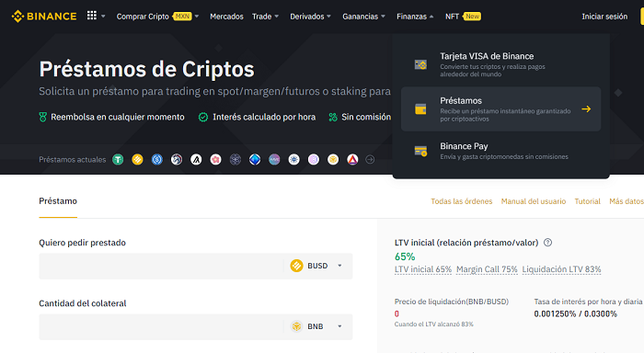This screenshot has height=353, width=644.
Task: Select the BAT triangle coin icon
Action: (x=352, y=159)
